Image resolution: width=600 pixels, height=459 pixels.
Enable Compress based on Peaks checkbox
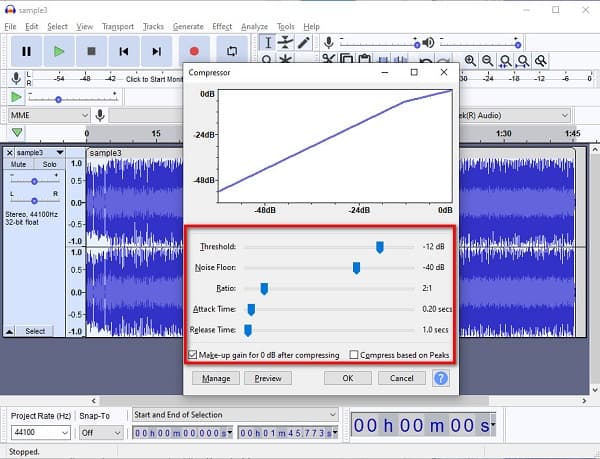tap(354, 355)
